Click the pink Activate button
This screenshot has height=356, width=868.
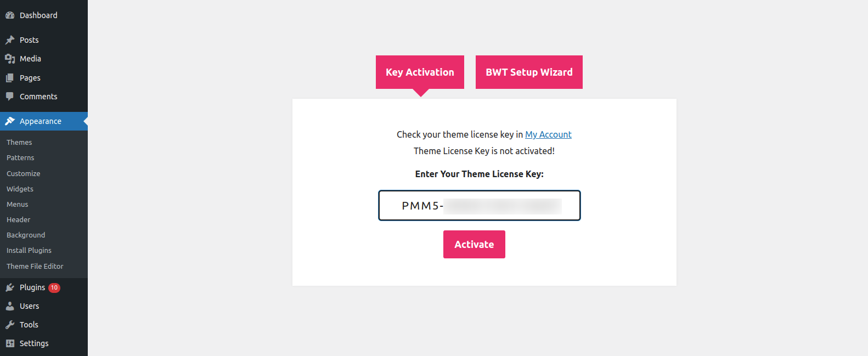[474, 244]
